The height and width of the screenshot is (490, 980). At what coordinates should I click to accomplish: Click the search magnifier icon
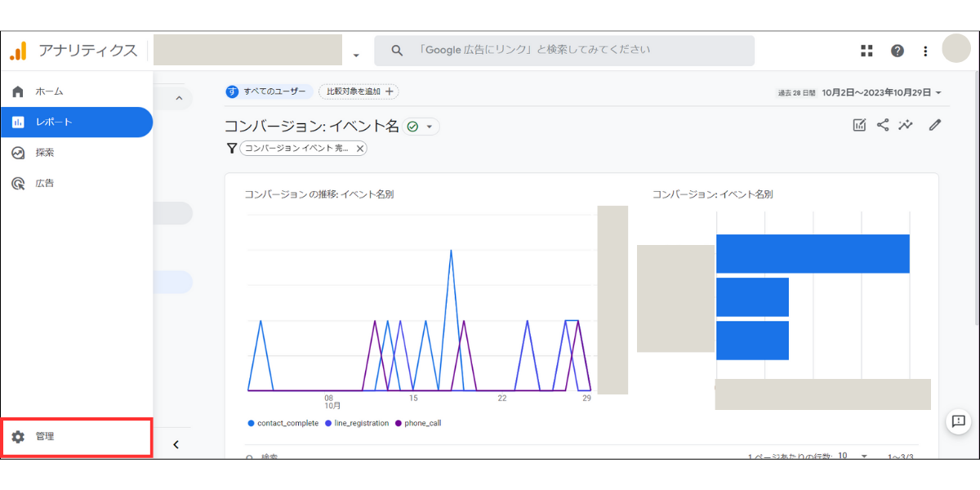pyautogui.click(x=397, y=51)
